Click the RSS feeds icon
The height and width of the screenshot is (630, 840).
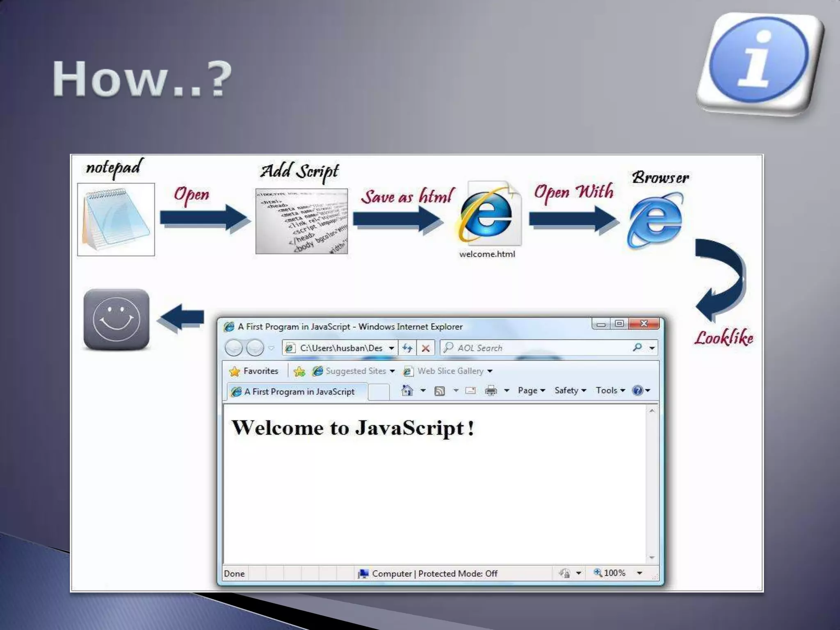point(439,391)
